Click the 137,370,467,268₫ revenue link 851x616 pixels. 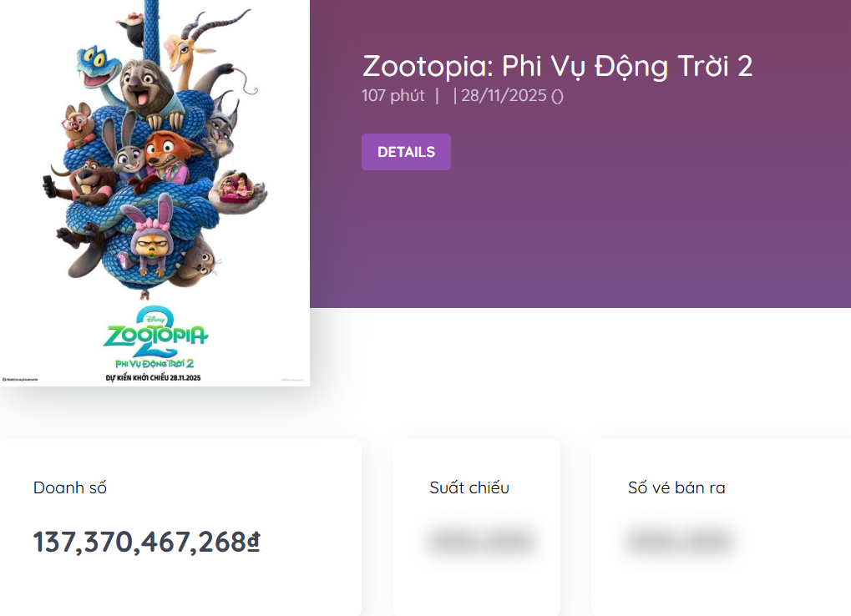pos(145,541)
